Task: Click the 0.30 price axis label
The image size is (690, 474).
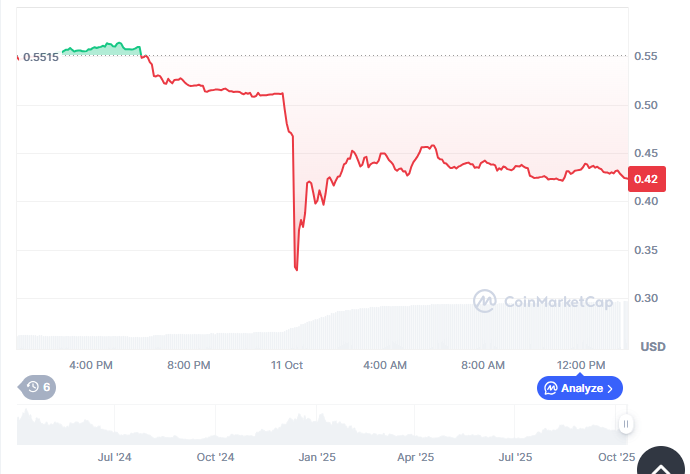Action: point(645,299)
